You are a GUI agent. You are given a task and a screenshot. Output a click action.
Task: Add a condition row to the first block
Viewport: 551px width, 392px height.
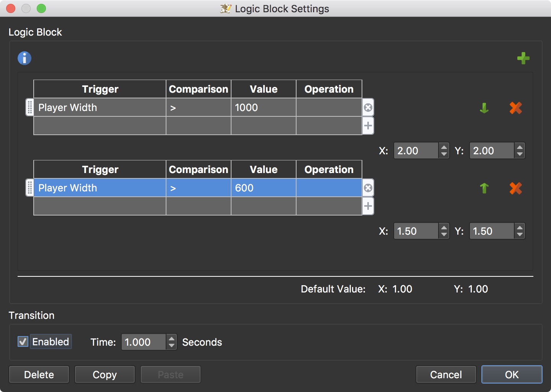coord(368,126)
